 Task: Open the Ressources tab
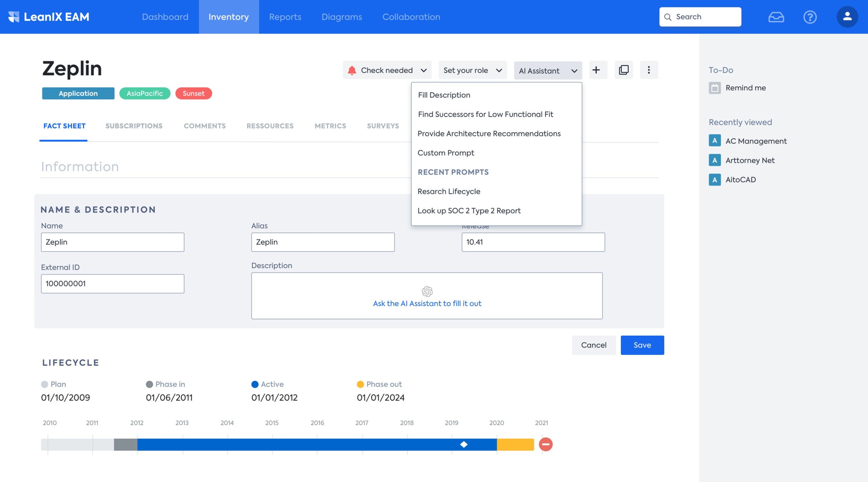click(x=270, y=126)
